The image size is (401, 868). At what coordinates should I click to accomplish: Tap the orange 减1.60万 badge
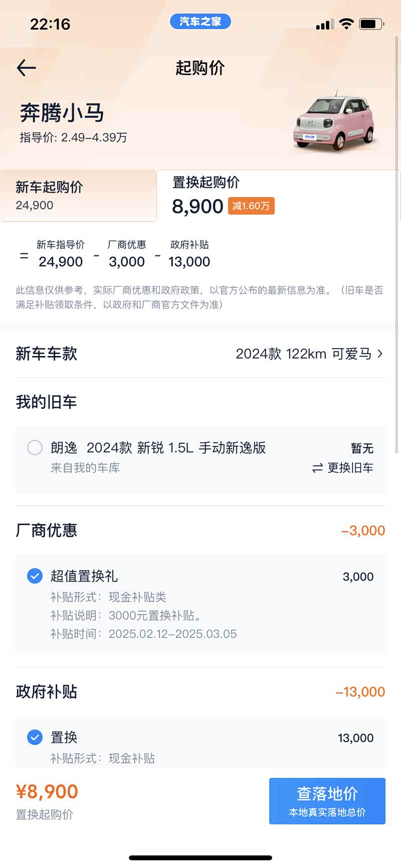pyautogui.click(x=251, y=206)
